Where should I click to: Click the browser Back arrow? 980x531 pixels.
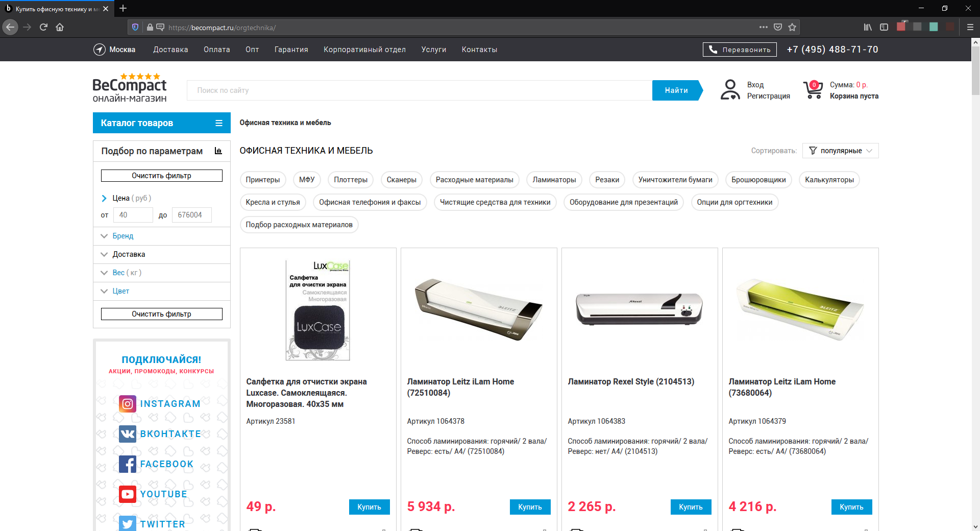(x=10, y=27)
